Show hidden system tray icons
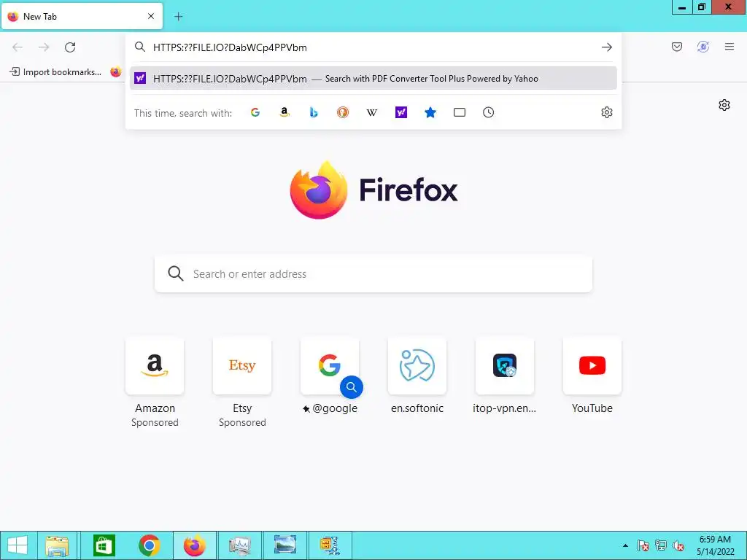Viewport: 747px width, 560px height. [625, 545]
